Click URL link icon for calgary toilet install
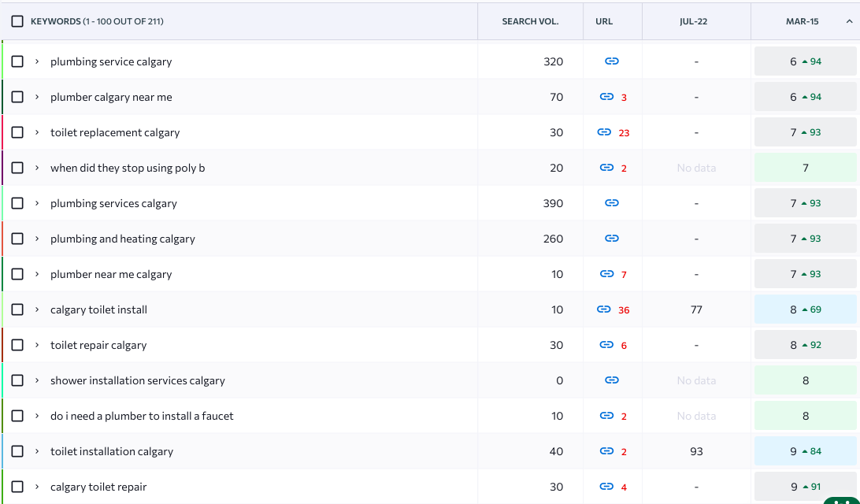Image resolution: width=860 pixels, height=504 pixels. tap(604, 309)
